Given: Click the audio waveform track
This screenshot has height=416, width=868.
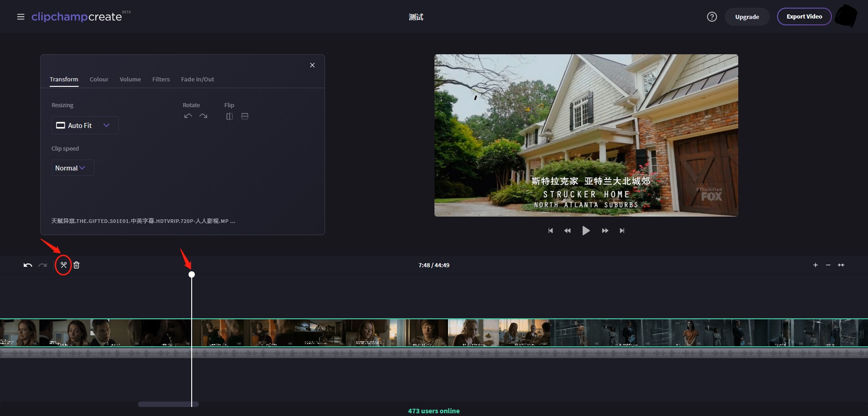Looking at the screenshot, I should (x=434, y=353).
